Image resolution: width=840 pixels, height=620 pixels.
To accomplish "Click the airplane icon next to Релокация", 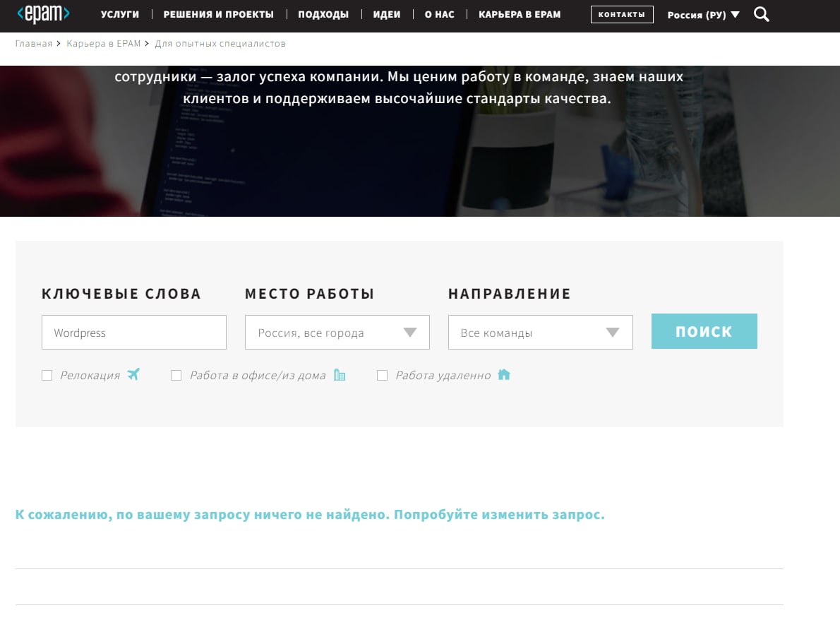I will coord(133,374).
